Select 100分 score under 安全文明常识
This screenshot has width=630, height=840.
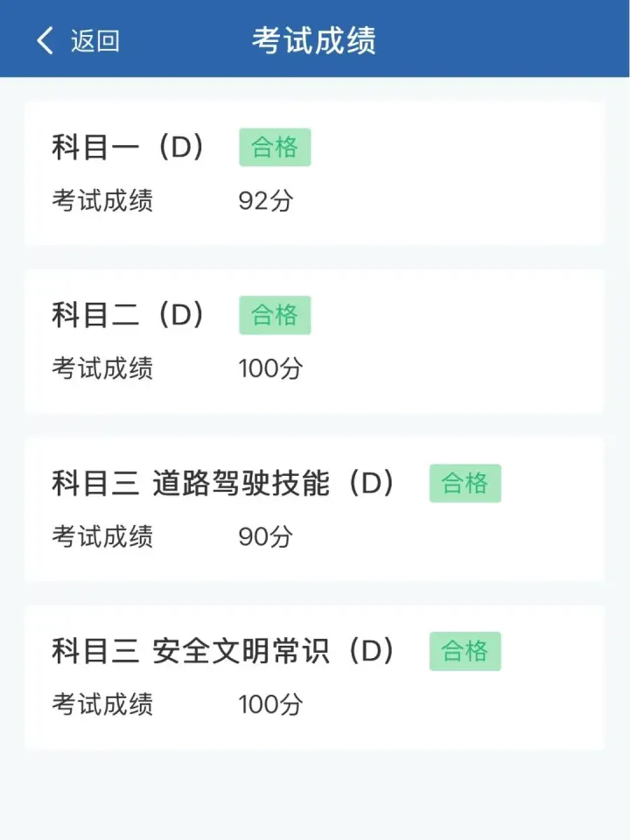click(x=270, y=704)
